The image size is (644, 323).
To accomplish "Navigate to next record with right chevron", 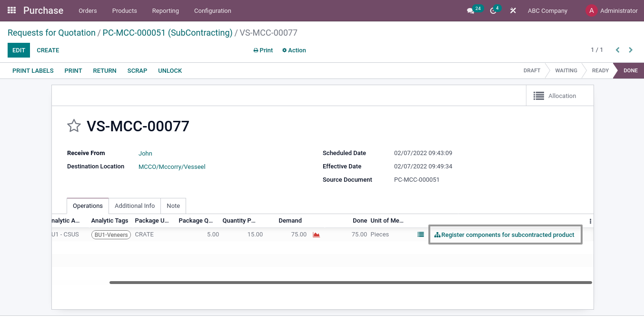I will (631, 49).
